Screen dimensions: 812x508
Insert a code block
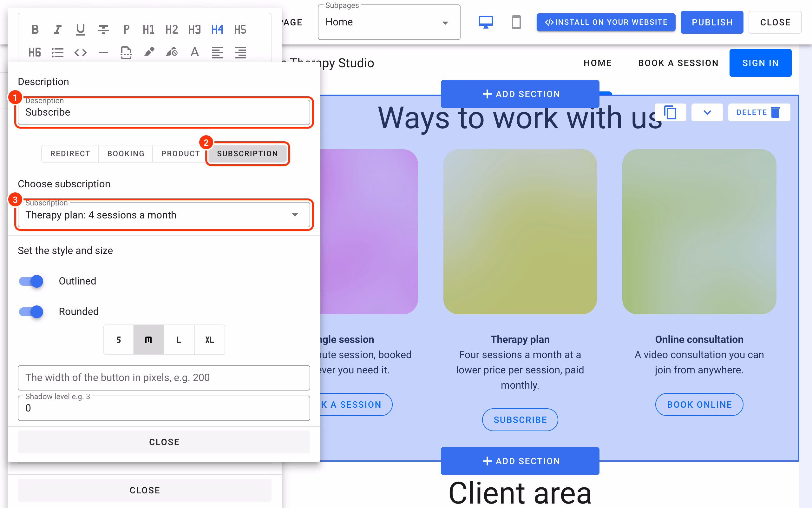(80, 52)
